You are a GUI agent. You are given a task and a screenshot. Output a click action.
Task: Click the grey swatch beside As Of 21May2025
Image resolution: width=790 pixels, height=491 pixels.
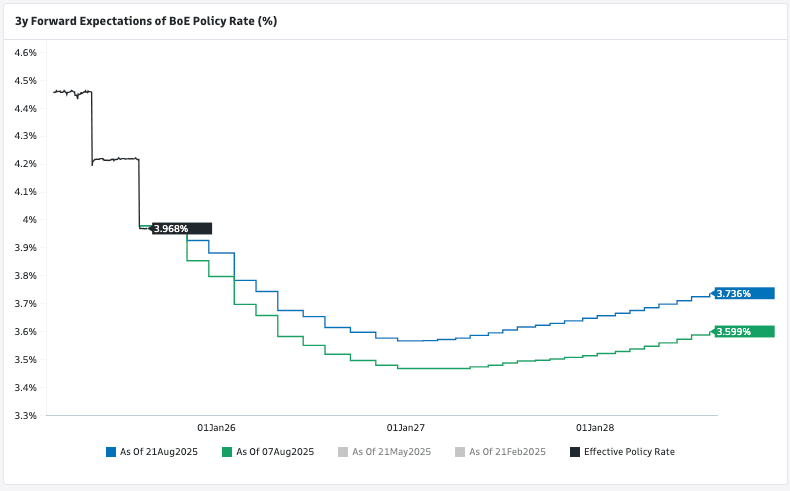coord(344,452)
